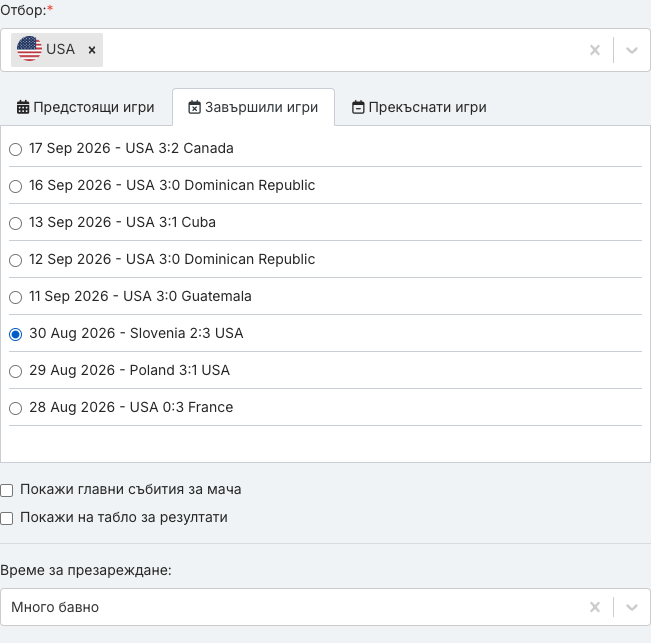The width and height of the screenshot is (651, 643).
Task: Select 29 Aug Poland 3:1 USA match
Action: [15, 371]
